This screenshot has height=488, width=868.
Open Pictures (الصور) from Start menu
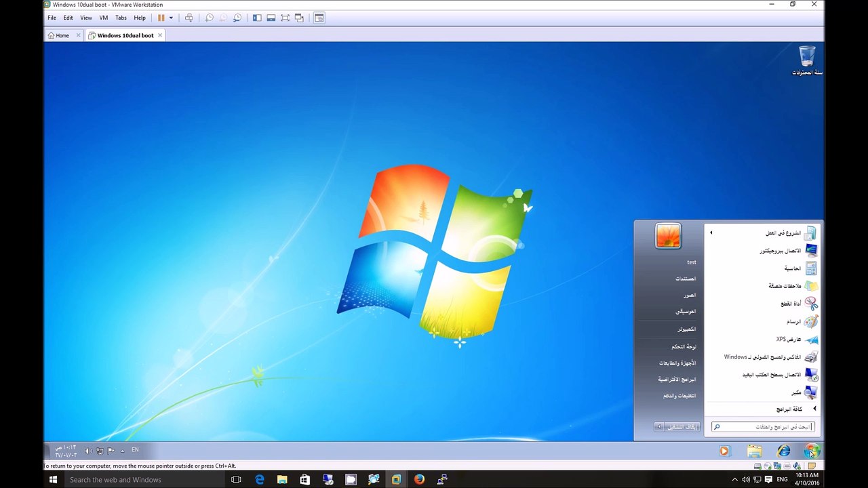click(x=690, y=295)
